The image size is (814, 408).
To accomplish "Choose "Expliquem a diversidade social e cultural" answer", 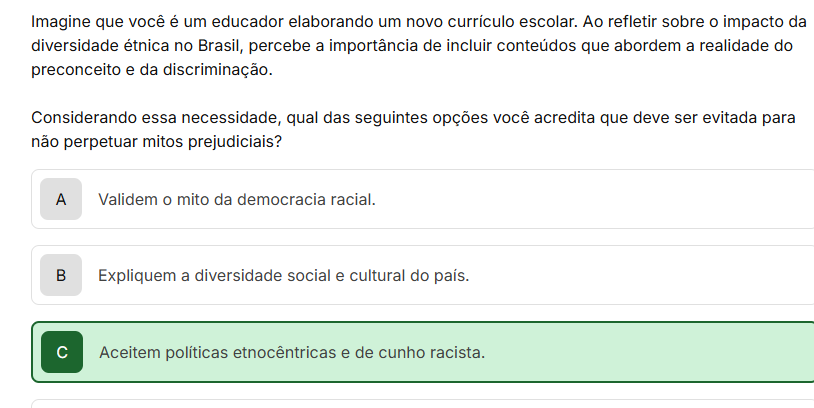I will point(283,275).
